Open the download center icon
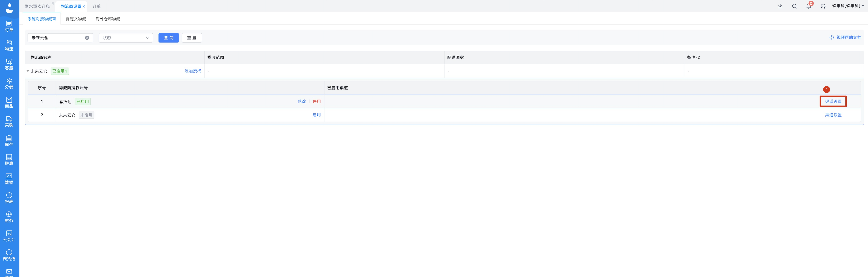Image resolution: width=868 pixels, height=277 pixels. pos(780,6)
